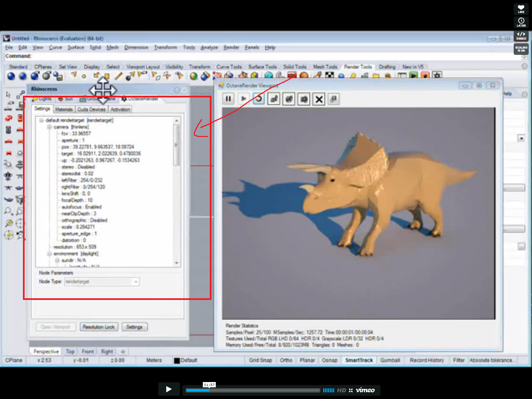532x399 pixels.
Task: Click the Open Viewport button
Action: [x=56, y=327]
